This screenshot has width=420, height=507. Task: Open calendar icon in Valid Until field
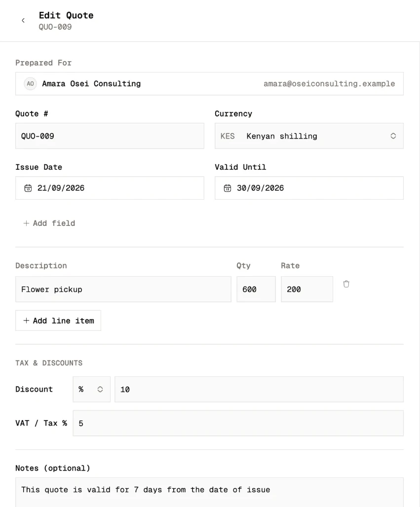coord(228,188)
